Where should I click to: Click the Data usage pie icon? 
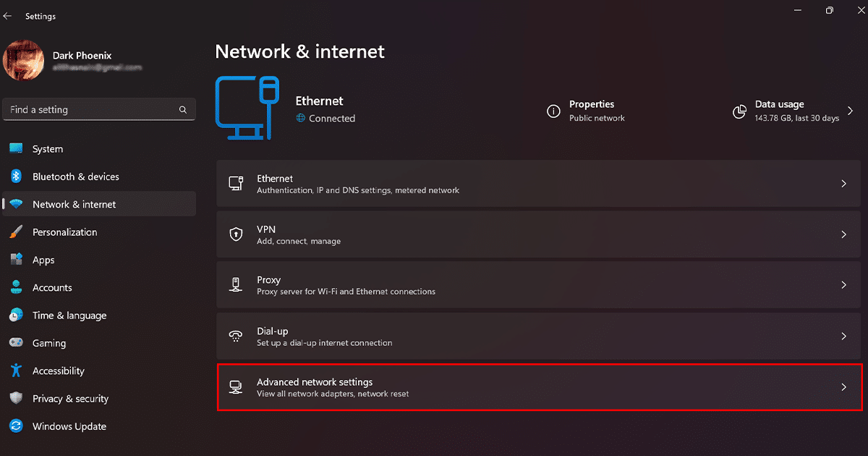point(739,111)
